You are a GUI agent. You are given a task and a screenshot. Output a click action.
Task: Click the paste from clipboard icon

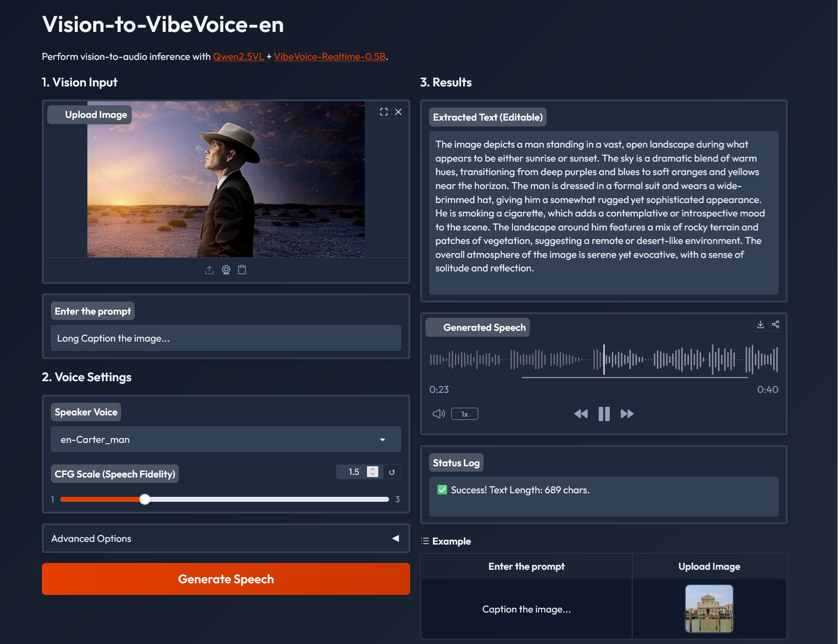242,270
